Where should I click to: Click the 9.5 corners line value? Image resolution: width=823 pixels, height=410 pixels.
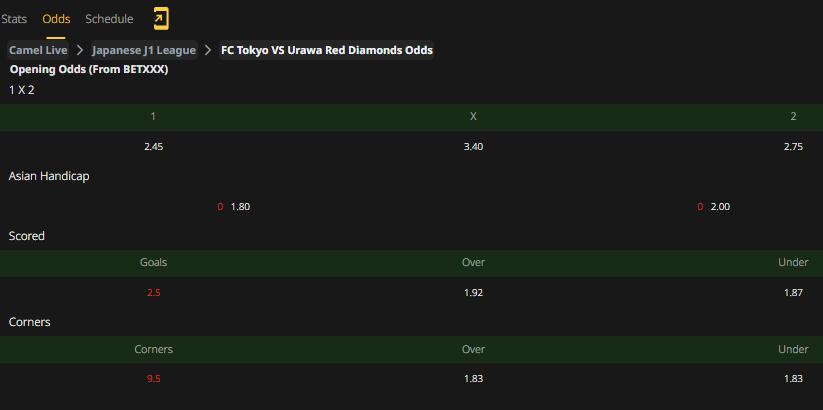point(154,379)
